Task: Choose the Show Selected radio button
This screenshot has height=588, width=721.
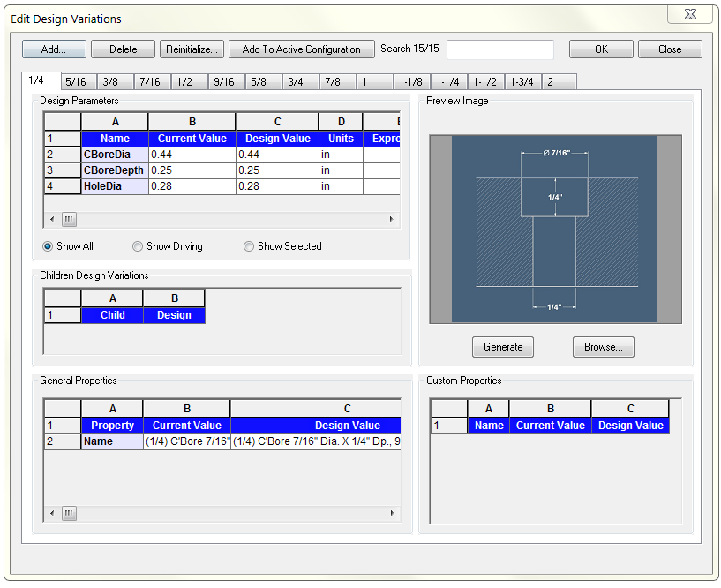Action: point(249,246)
